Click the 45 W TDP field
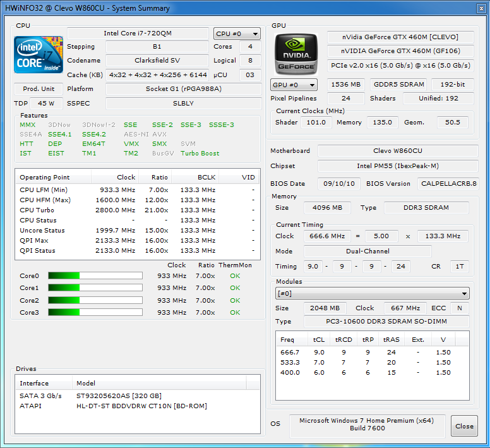The width and height of the screenshot is (490, 448). (46, 103)
